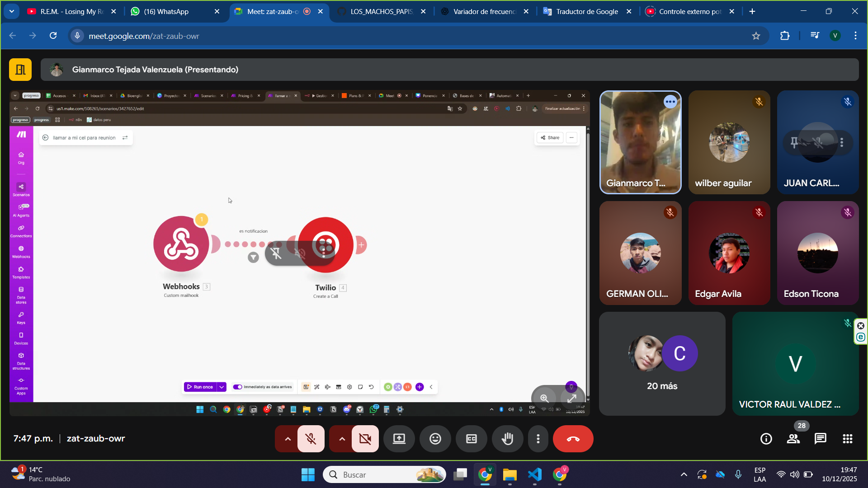Unmute the microphone toggle
The height and width of the screenshot is (488, 868).
311,439
